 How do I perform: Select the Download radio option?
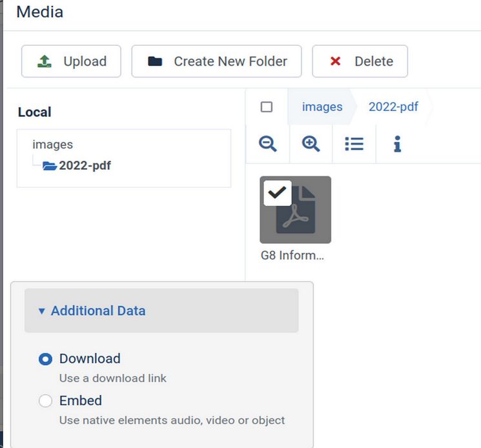45,359
